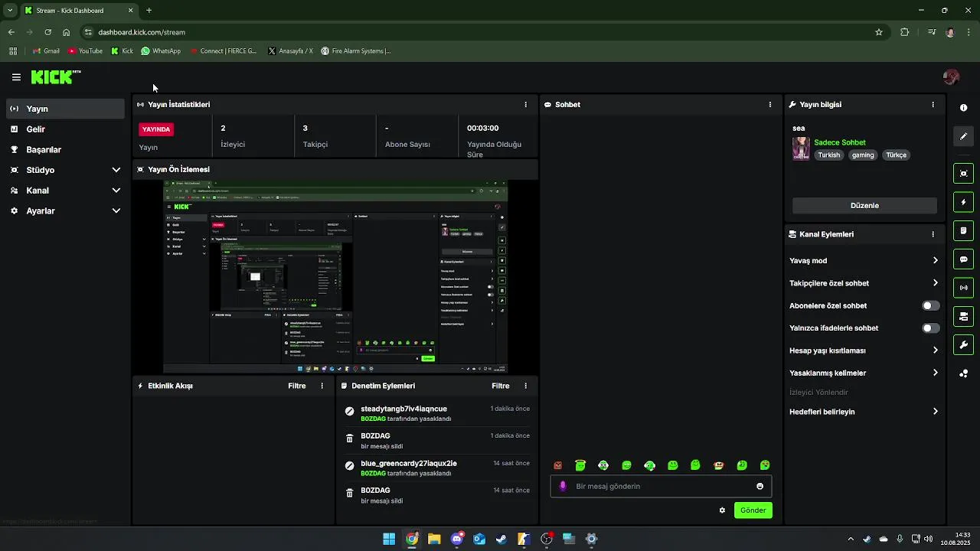Open File Explorer from the taskbar
The height and width of the screenshot is (551, 980).
tap(434, 539)
